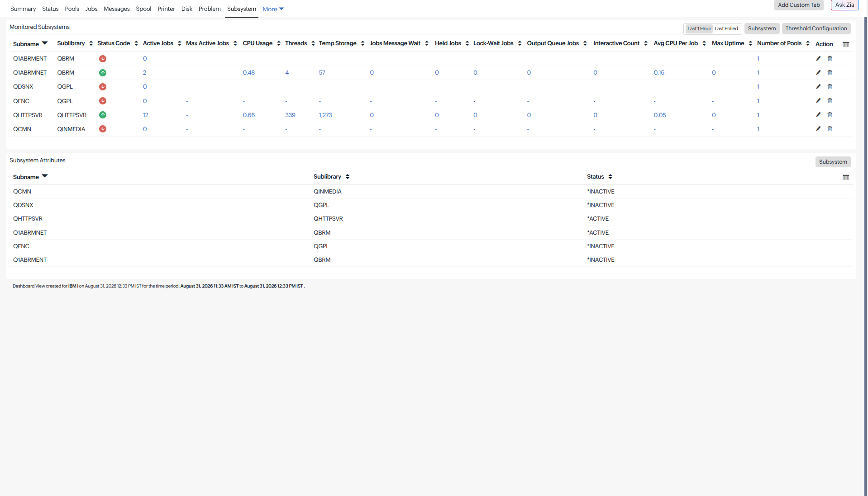The image size is (868, 496).
Task: Open Q1ABRMNET CPU usage value 0.48
Action: click(249, 73)
